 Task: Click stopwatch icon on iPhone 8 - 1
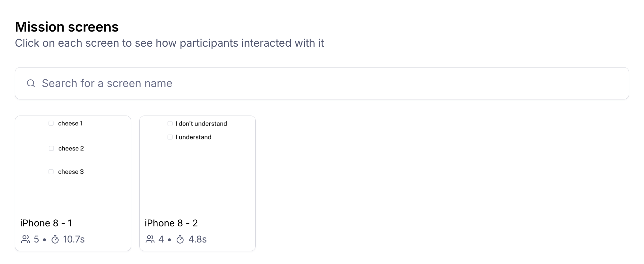55,239
